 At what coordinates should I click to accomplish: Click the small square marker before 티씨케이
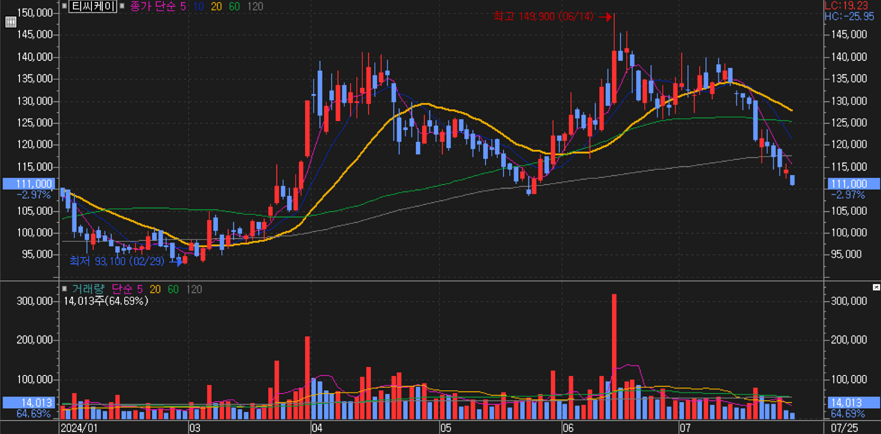tap(66, 6)
